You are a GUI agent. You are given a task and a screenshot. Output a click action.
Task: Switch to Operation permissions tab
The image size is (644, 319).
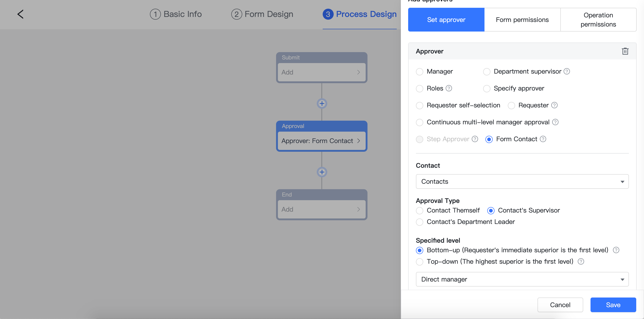598,20
